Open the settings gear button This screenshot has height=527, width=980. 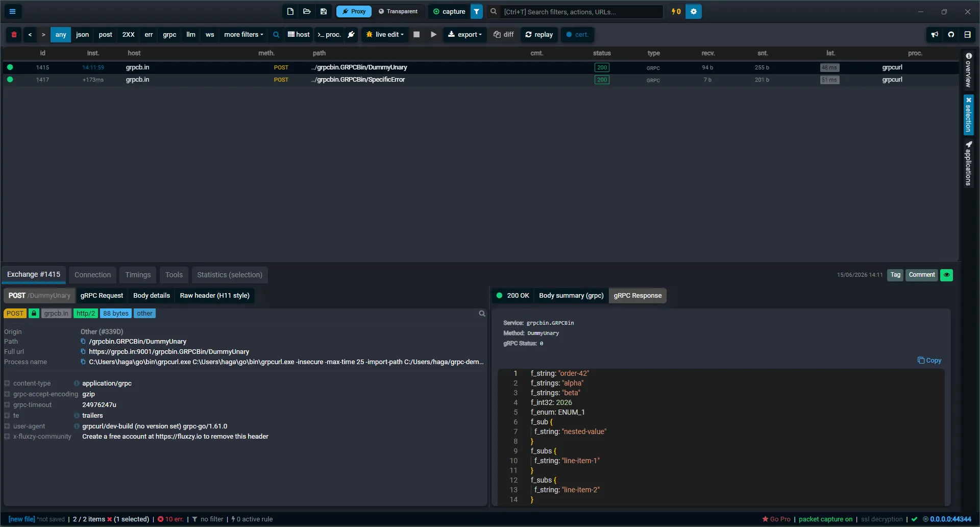694,11
